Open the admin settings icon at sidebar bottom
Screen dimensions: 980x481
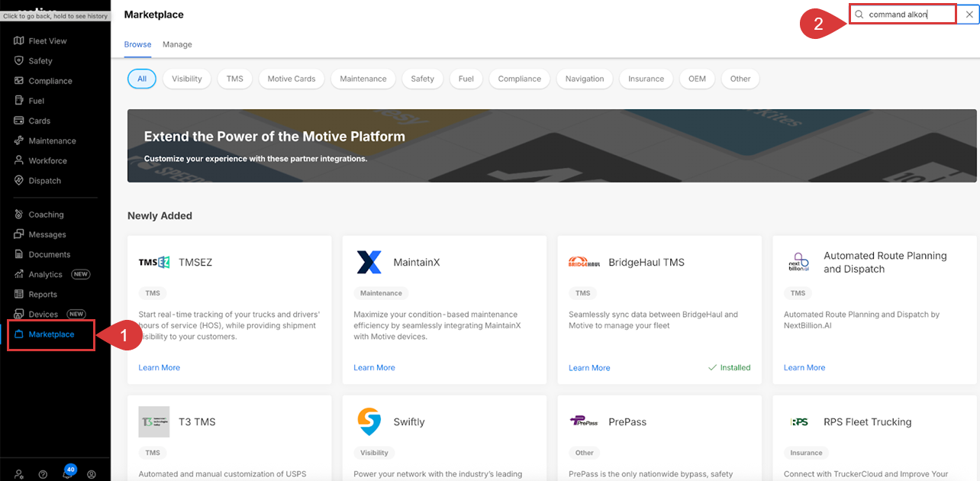click(19, 474)
